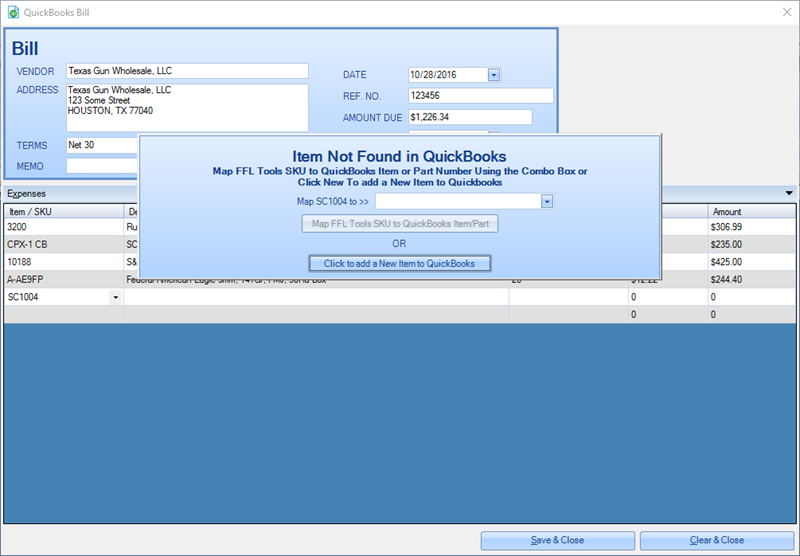This screenshot has height=556, width=800.
Task: Click the QuickBooks Bill title bar icon
Action: click(13, 12)
